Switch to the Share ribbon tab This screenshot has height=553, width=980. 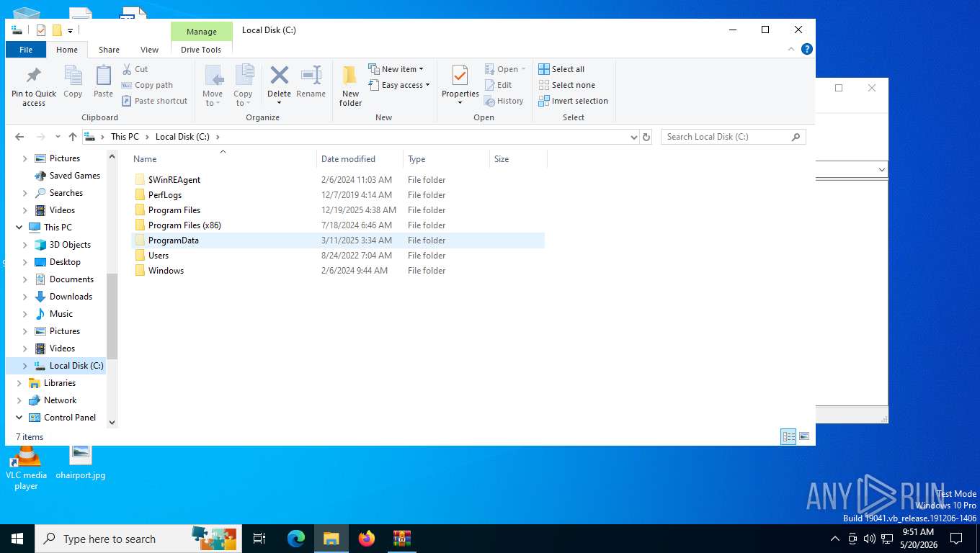[110, 50]
